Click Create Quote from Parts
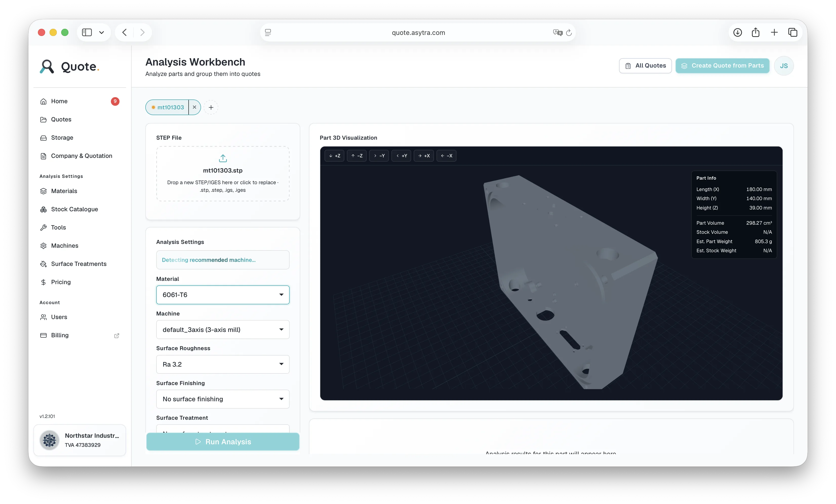The image size is (836, 504). pos(722,66)
